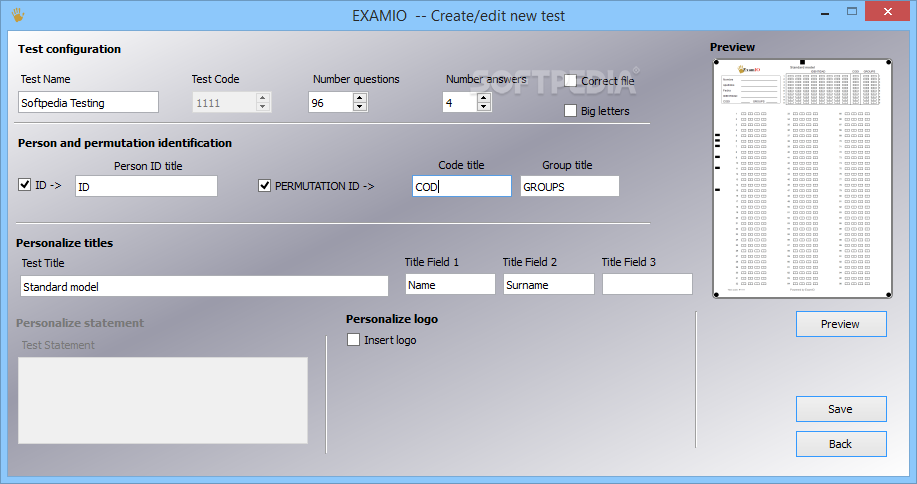Image resolution: width=917 pixels, height=484 pixels.
Task: Click the Preview button
Action: (841, 324)
